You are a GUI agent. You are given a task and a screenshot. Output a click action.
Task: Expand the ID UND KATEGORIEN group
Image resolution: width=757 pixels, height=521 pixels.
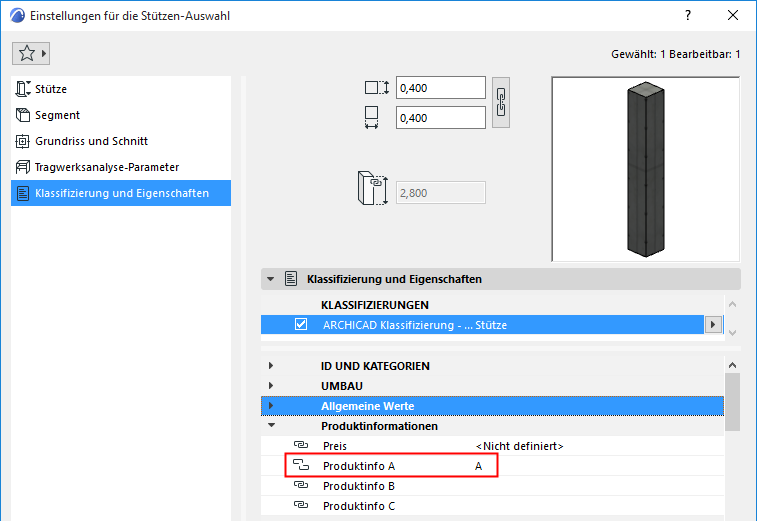(271, 366)
